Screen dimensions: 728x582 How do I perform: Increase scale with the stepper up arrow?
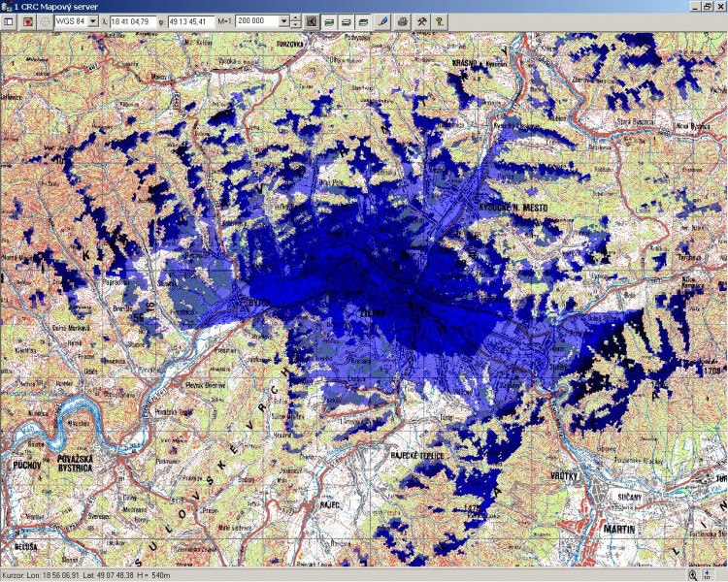tap(295, 17)
